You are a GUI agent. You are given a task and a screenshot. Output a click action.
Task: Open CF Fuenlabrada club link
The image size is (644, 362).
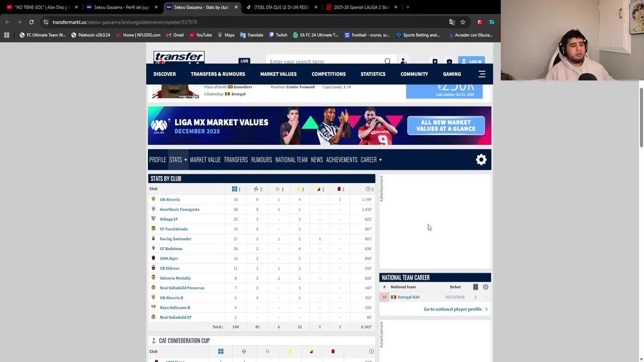coord(174,229)
